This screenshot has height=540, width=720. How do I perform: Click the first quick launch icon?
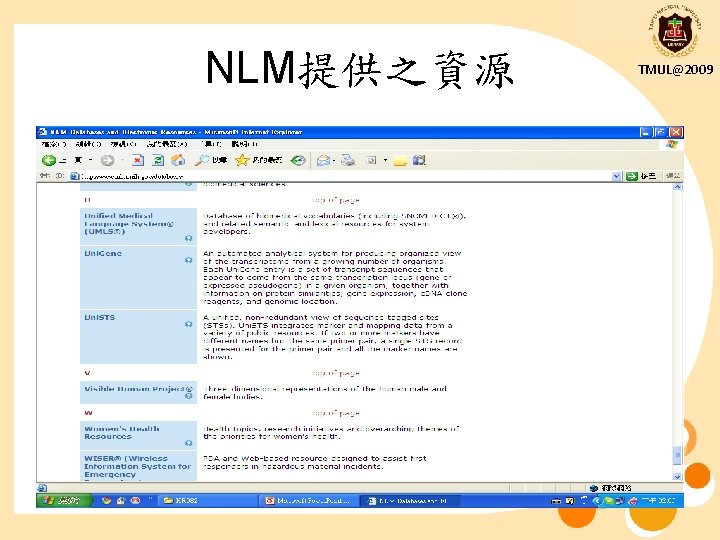click(x=107, y=501)
